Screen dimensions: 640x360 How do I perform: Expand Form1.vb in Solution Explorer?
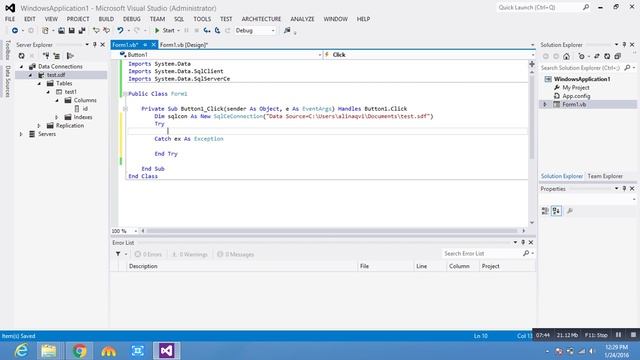[545, 104]
